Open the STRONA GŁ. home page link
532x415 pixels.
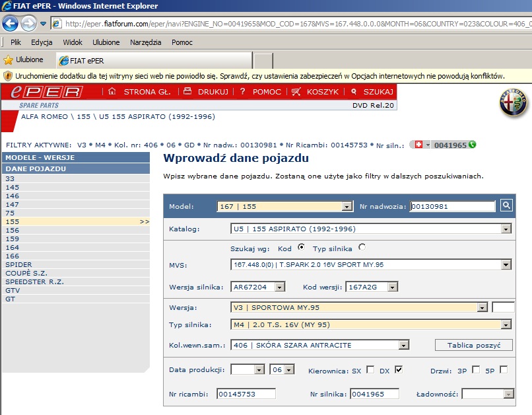coord(147,92)
